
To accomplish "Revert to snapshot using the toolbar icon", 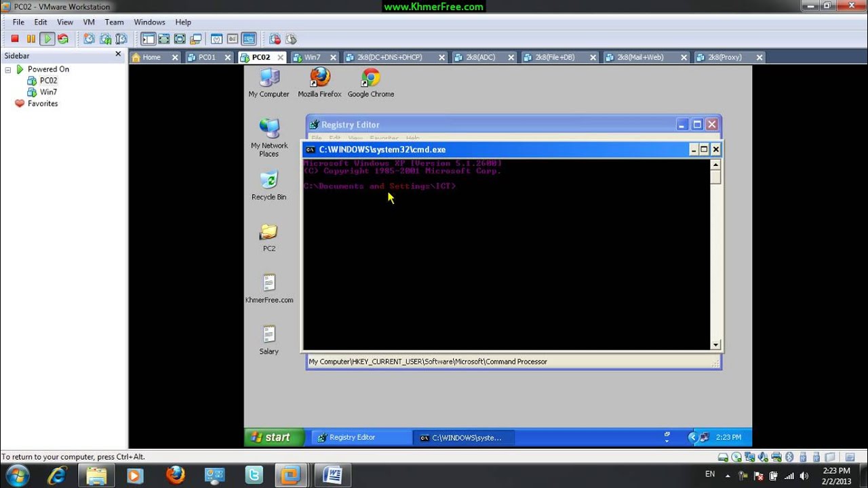I will pos(105,39).
